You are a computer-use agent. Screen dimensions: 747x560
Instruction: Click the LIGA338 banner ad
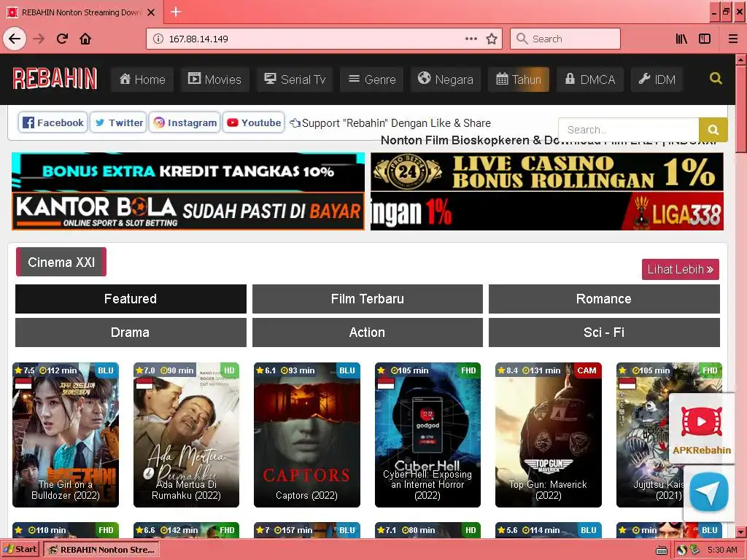tap(547, 211)
